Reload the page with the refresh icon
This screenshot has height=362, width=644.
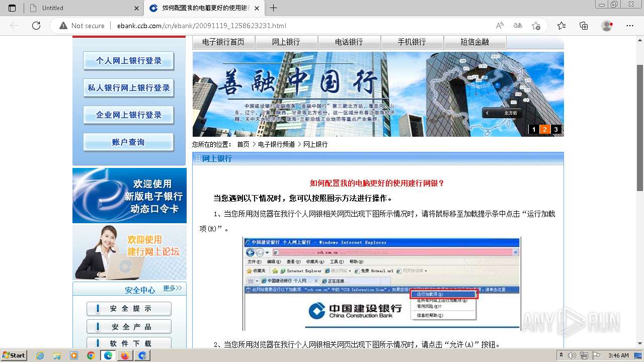click(x=36, y=26)
